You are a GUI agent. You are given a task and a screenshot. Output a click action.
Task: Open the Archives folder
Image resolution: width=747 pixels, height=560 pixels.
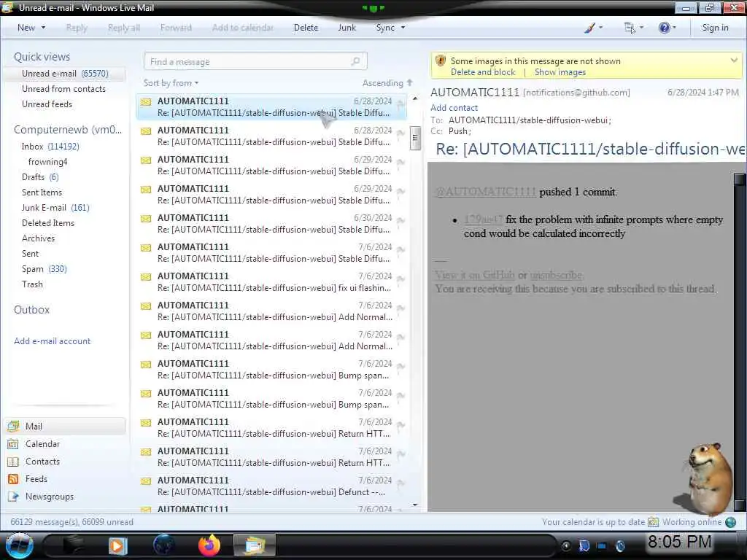[x=38, y=238]
